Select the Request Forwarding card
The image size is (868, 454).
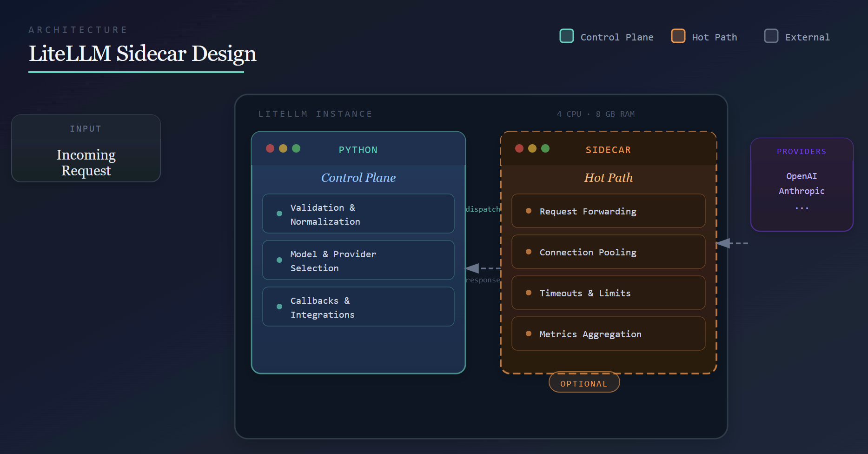pyautogui.click(x=608, y=211)
